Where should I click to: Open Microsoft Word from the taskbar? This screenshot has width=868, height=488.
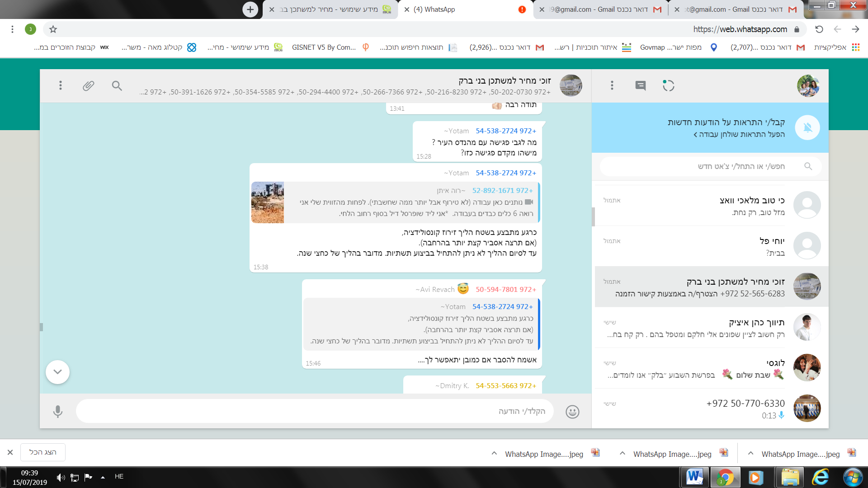coord(694,477)
